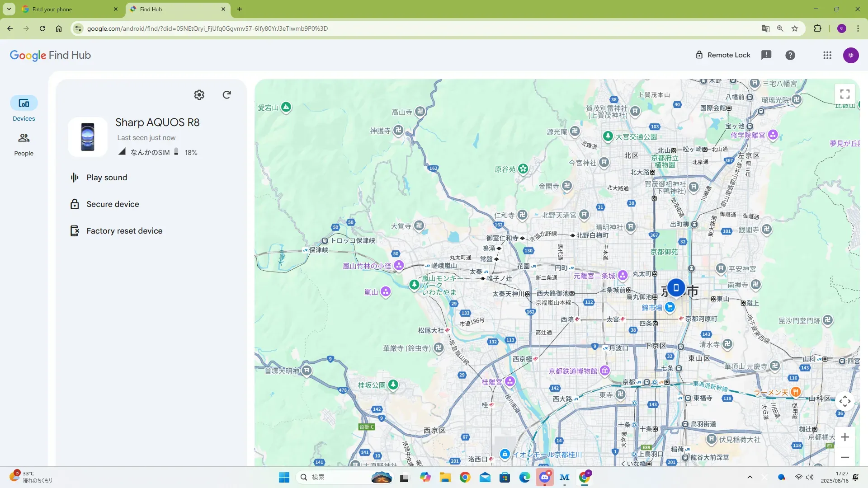868x488 pixels.
Task: Show hidden system tray icons
Action: [x=750, y=477]
